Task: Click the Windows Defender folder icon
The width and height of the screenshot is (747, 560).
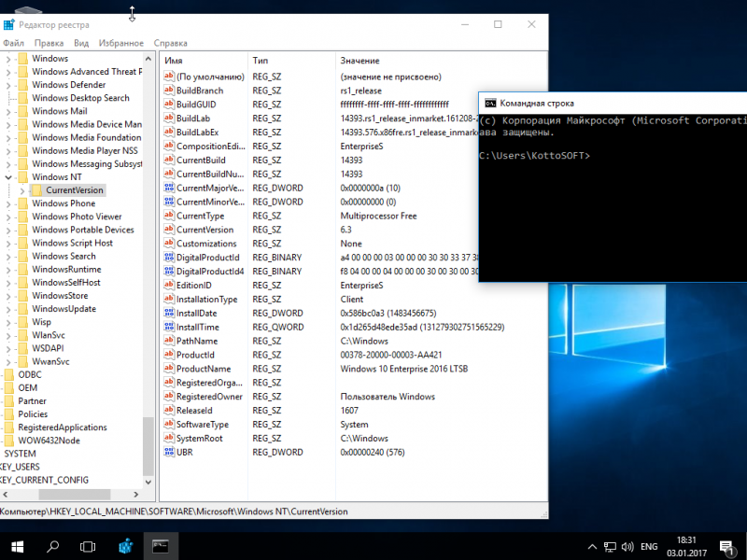Action: click(x=22, y=85)
